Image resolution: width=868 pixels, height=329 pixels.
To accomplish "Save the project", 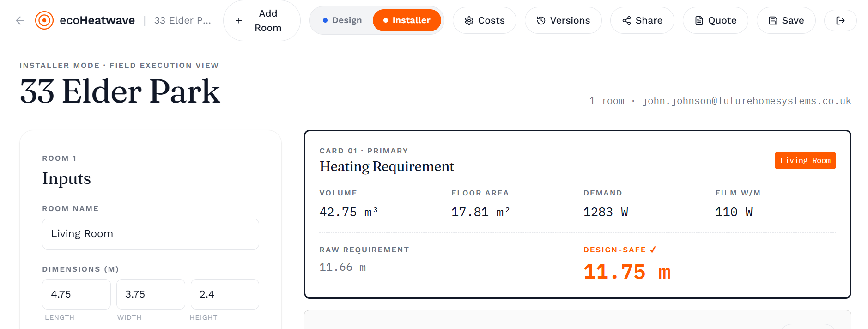I will pyautogui.click(x=786, y=20).
